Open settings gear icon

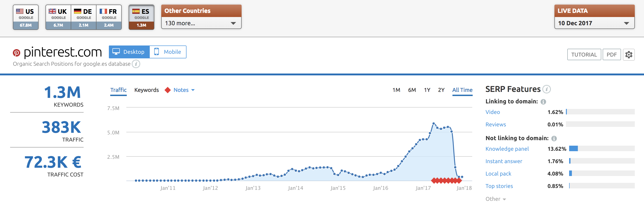(629, 54)
